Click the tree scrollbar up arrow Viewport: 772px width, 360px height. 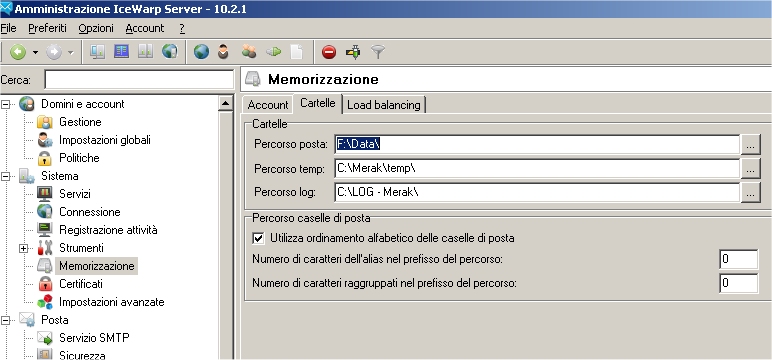tap(225, 103)
